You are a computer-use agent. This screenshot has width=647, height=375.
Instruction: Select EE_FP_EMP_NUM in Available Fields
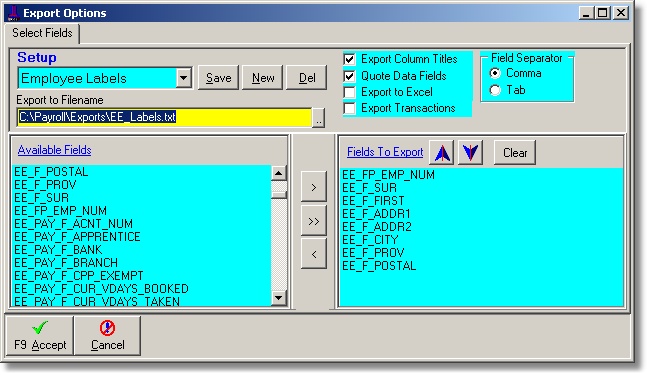(x=142, y=210)
